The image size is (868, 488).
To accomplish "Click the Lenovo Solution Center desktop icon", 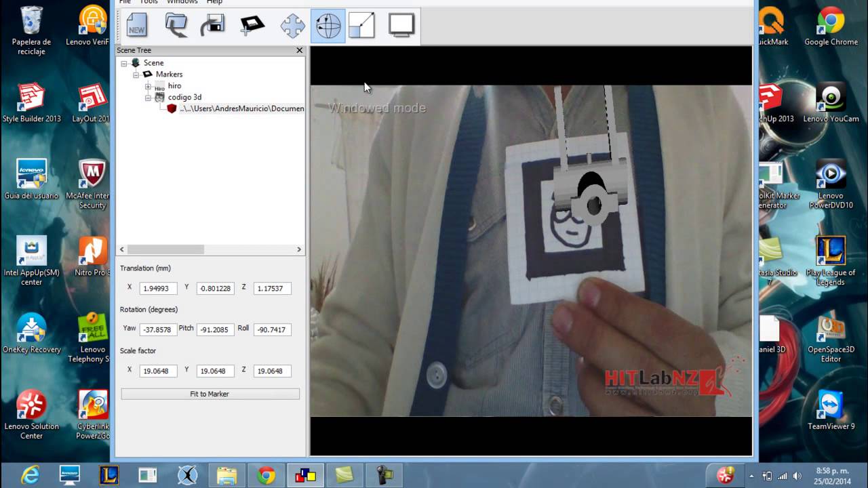I will 31,415.
